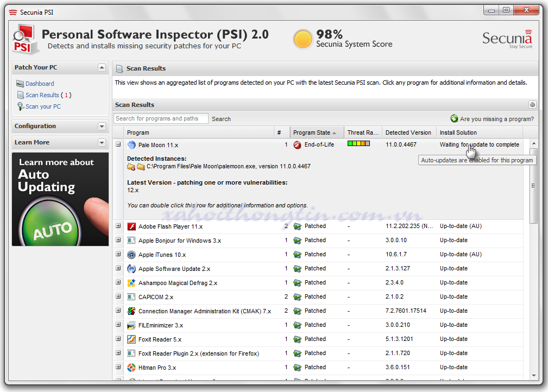
Task: Click the Pale Moon uninstall folder icon
Action: pyautogui.click(x=131, y=167)
